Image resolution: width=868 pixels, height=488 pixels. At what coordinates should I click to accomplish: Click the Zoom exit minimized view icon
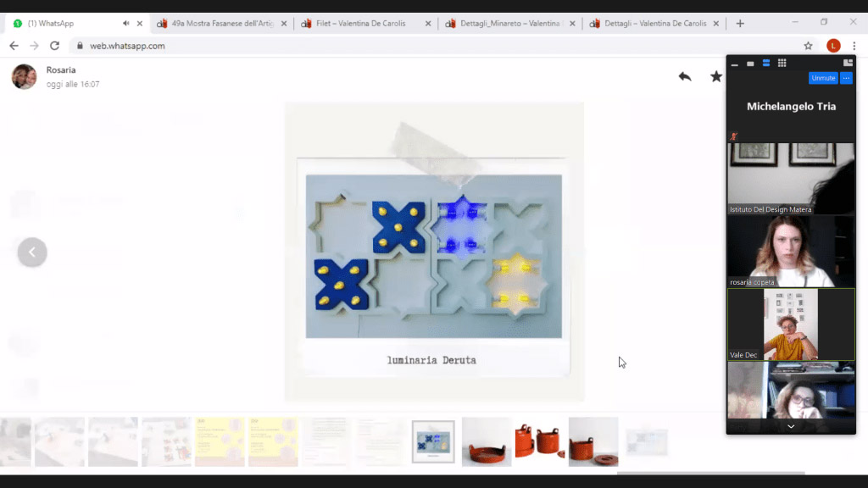pyautogui.click(x=848, y=63)
